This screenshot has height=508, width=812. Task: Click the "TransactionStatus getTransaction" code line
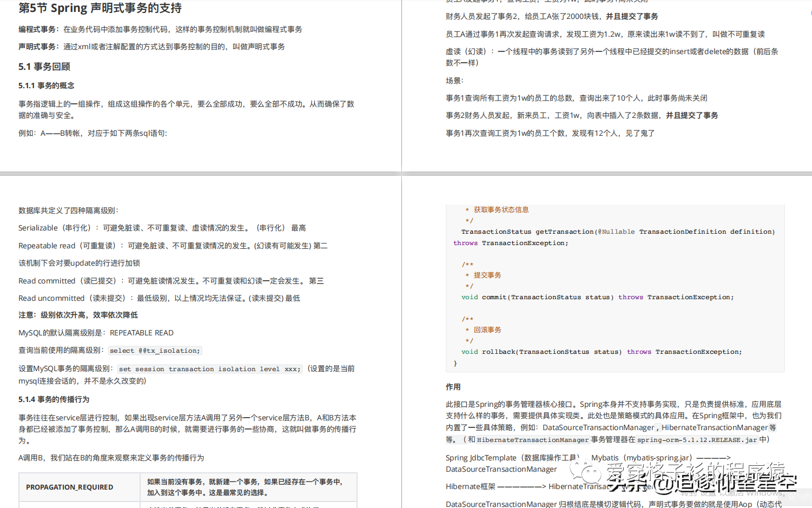pyautogui.click(x=618, y=232)
